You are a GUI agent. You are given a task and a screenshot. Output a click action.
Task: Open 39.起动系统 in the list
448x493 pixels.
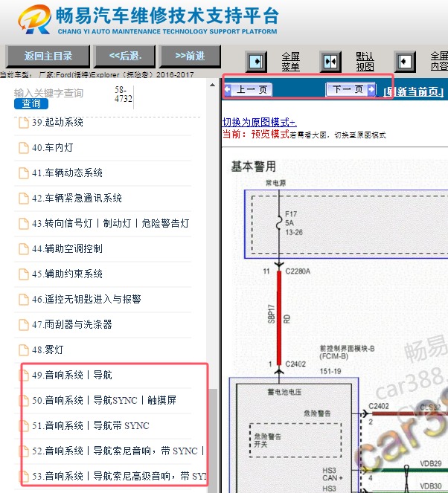coord(57,122)
